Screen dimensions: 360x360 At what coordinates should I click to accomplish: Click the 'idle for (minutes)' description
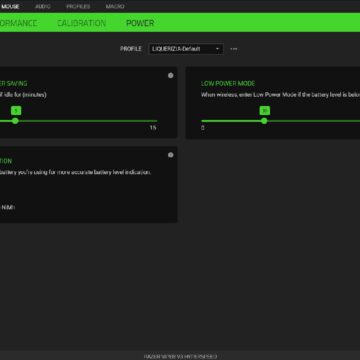click(25, 95)
